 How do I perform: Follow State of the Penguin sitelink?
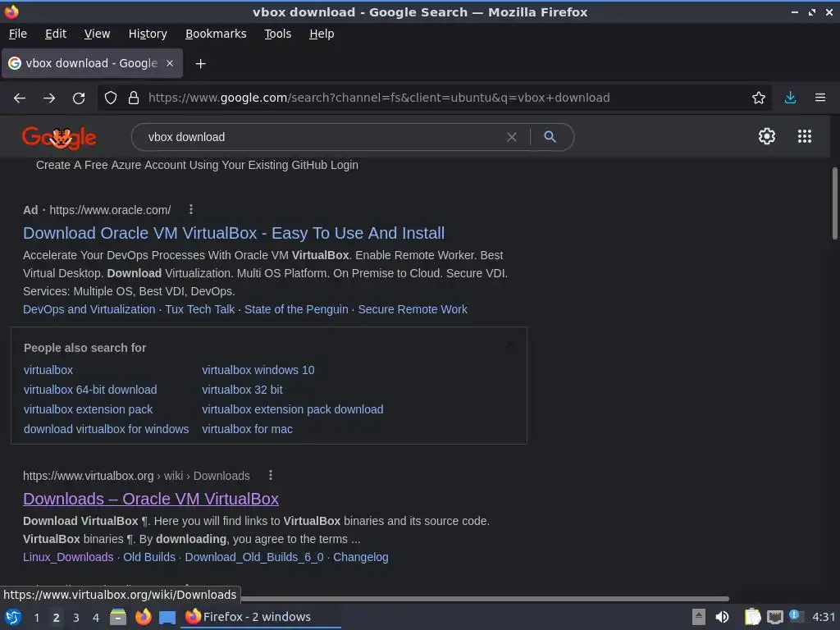(x=296, y=309)
